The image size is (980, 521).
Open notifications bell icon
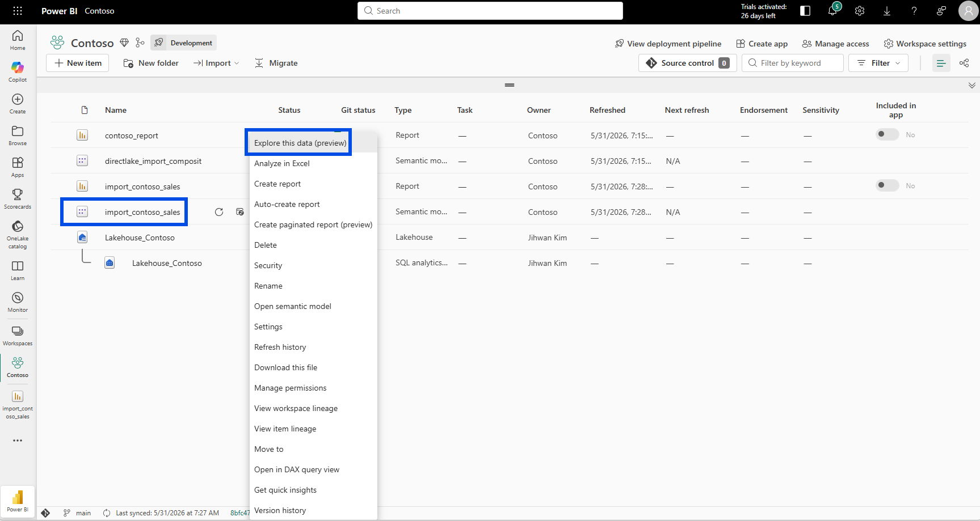coord(832,11)
